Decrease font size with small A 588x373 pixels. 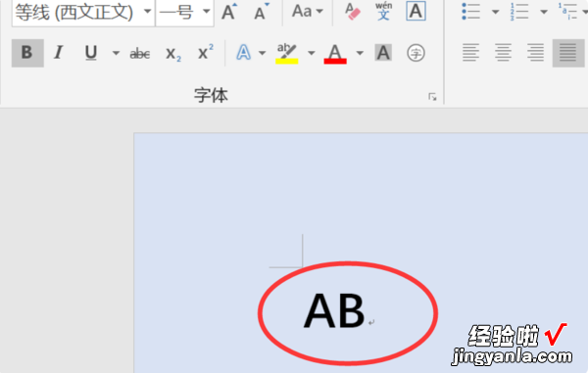[x=261, y=12]
